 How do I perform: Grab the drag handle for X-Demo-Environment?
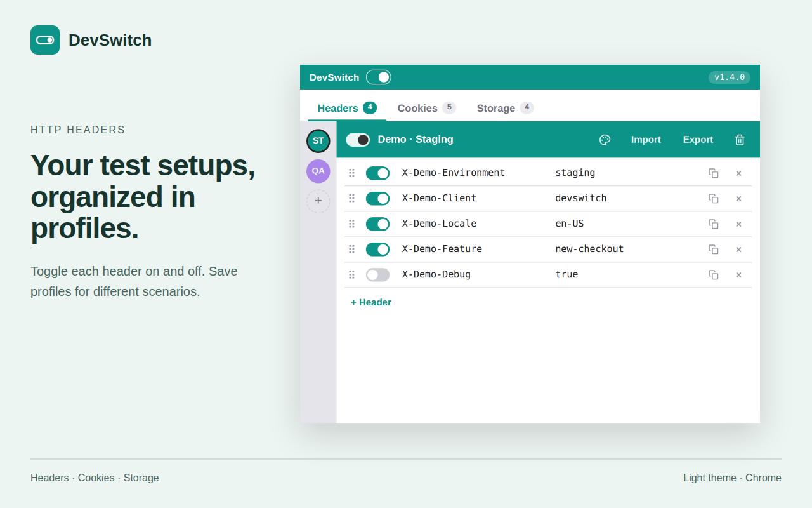tap(351, 173)
